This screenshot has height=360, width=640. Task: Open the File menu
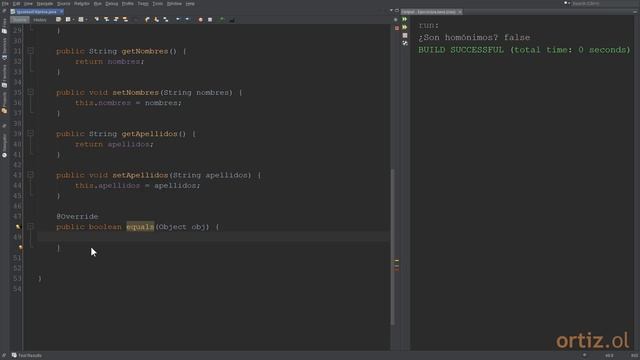5,4
